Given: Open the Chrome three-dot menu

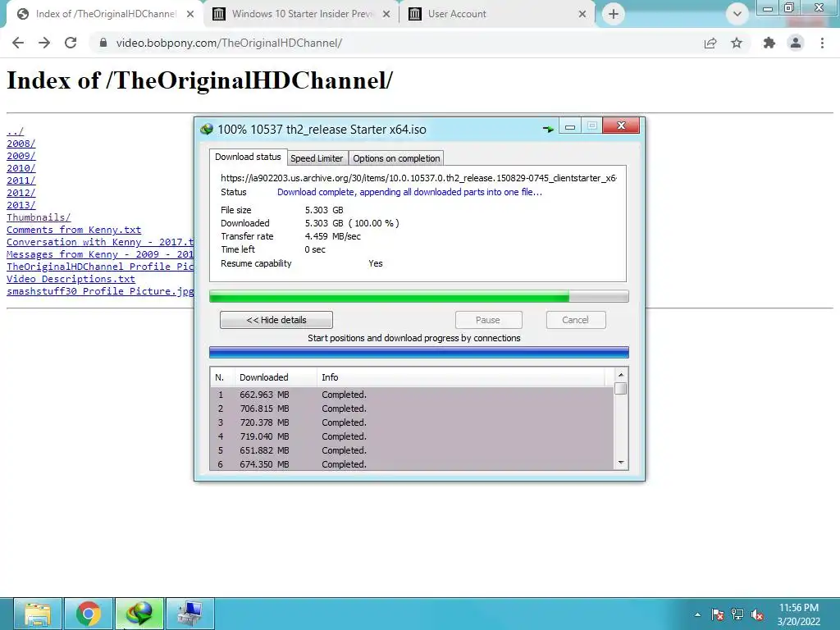Looking at the screenshot, I should [x=822, y=43].
